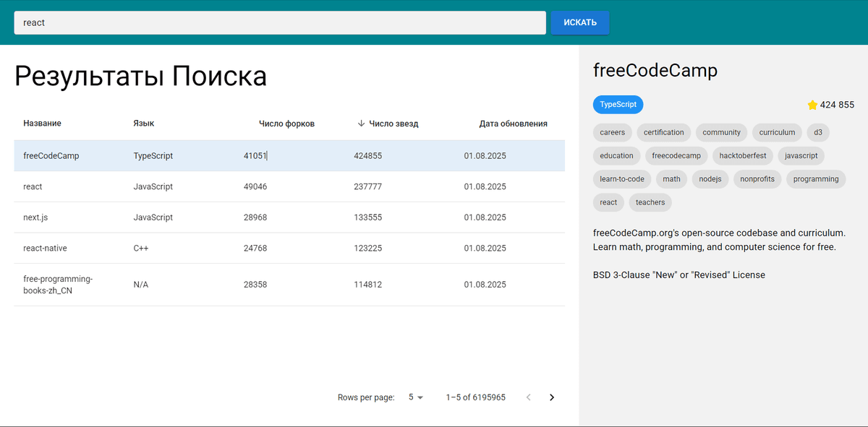Screen dimensions: 868x427
Task: Sort by Дата обновления column header
Action: click(x=513, y=124)
